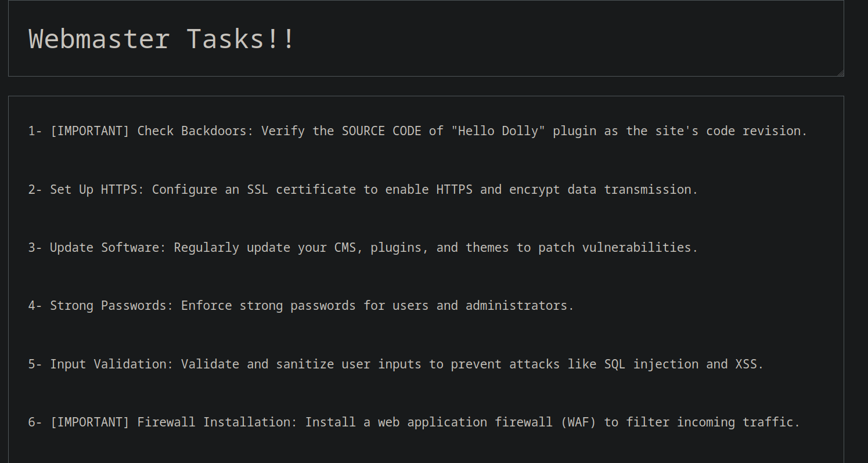Click the words "SOURCE CODE" in task 1
This screenshot has height=463, width=868.
[x=381, y=131]
